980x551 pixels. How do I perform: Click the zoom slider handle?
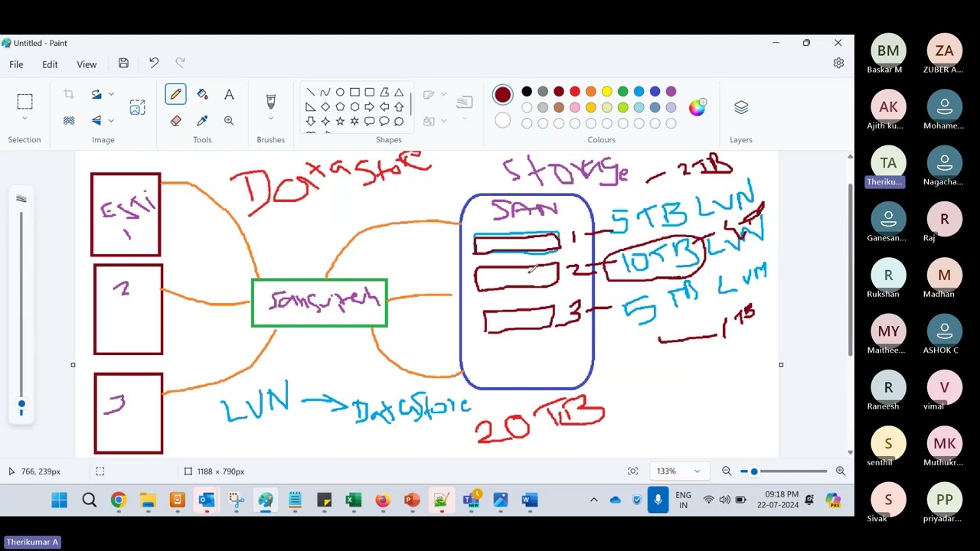754,471
